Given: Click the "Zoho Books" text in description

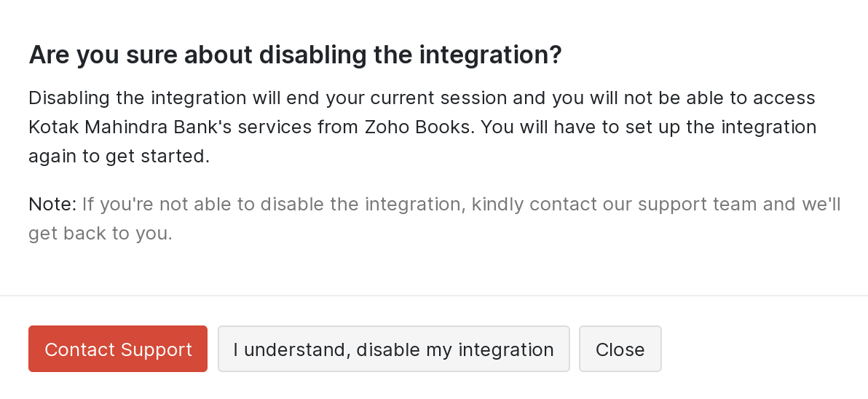Looking at the screenshot, I should coord(418,127).
